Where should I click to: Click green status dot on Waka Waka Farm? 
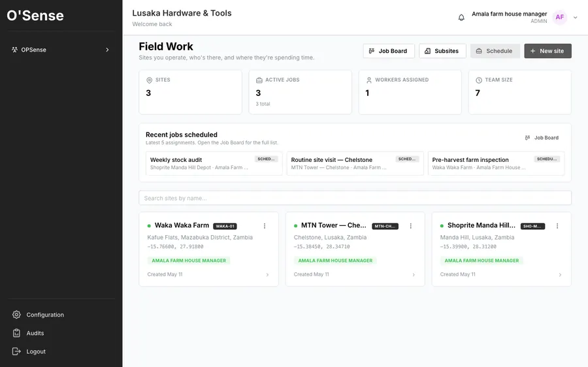[149, 226]
